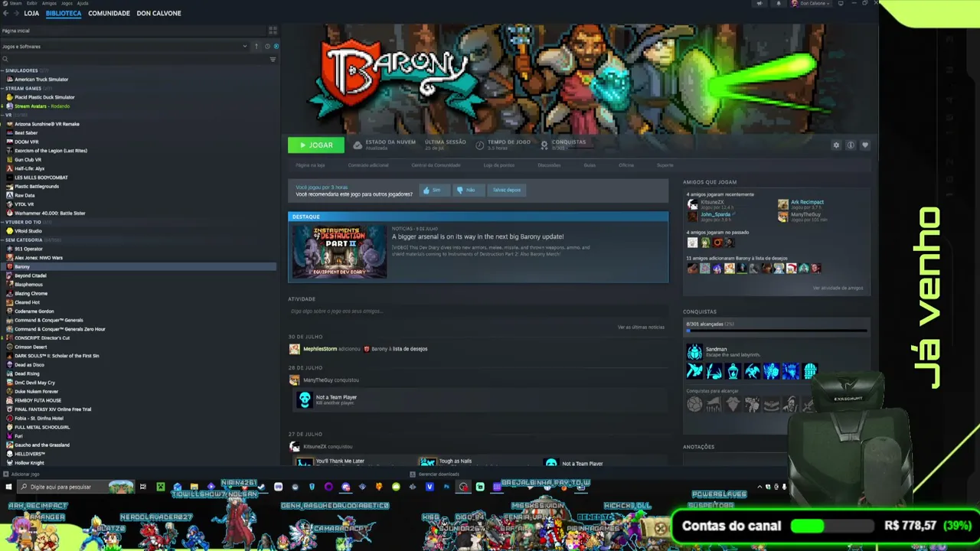Launch Barony with the Jogar button

[316, 145]
